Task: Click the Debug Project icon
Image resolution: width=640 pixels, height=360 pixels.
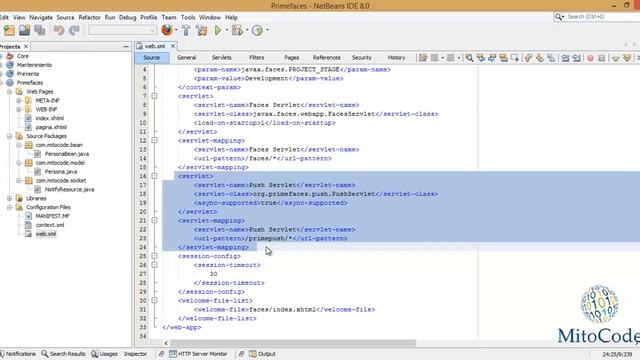Action: 237,30
